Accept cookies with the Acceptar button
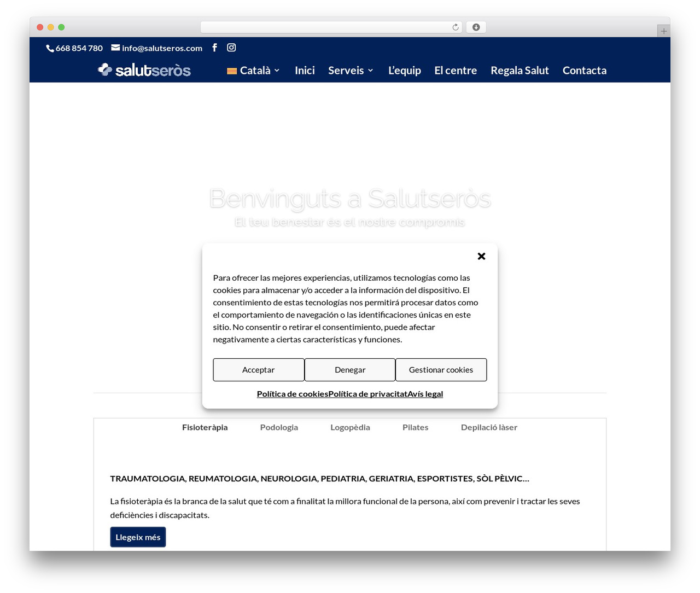The width and height of the screenshot is (700, 593). click(x=259, y=370)
